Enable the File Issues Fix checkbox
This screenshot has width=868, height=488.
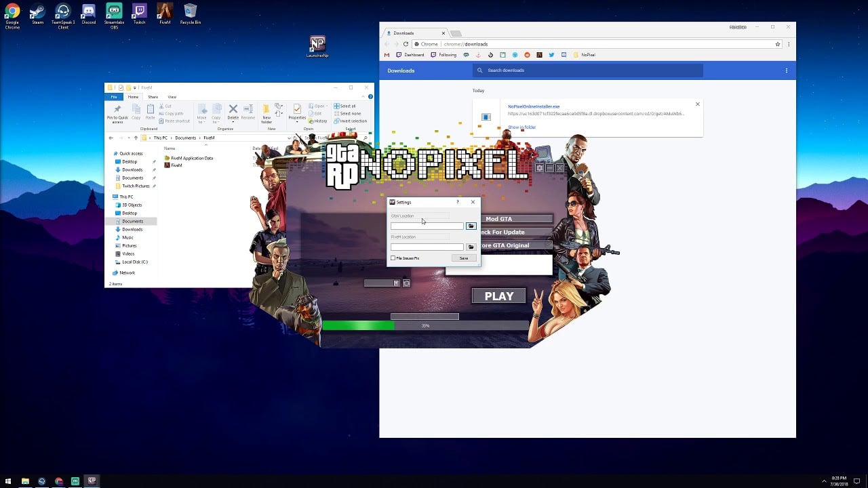tap(393, 258)
